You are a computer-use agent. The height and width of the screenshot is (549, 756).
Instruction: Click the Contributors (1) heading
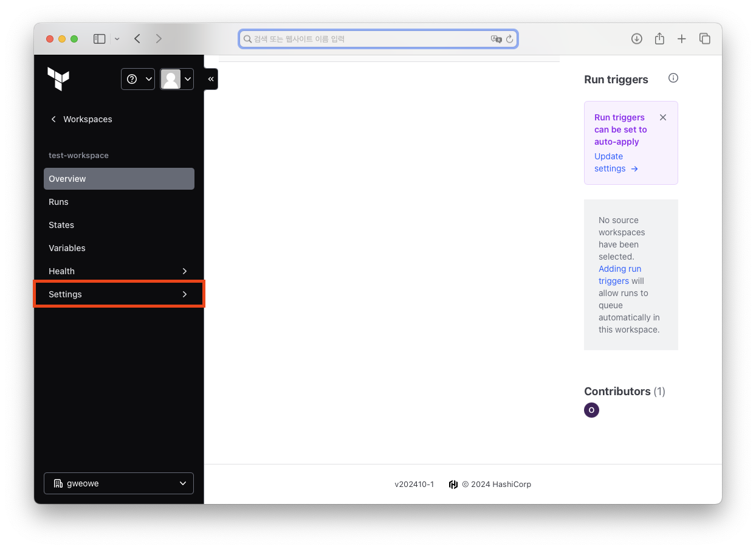tap(625, 392)
